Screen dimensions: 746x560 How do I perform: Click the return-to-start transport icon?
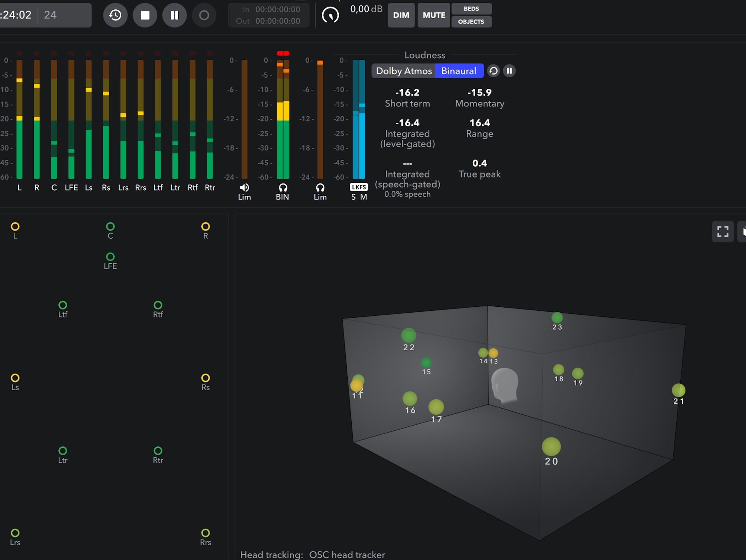115,15
